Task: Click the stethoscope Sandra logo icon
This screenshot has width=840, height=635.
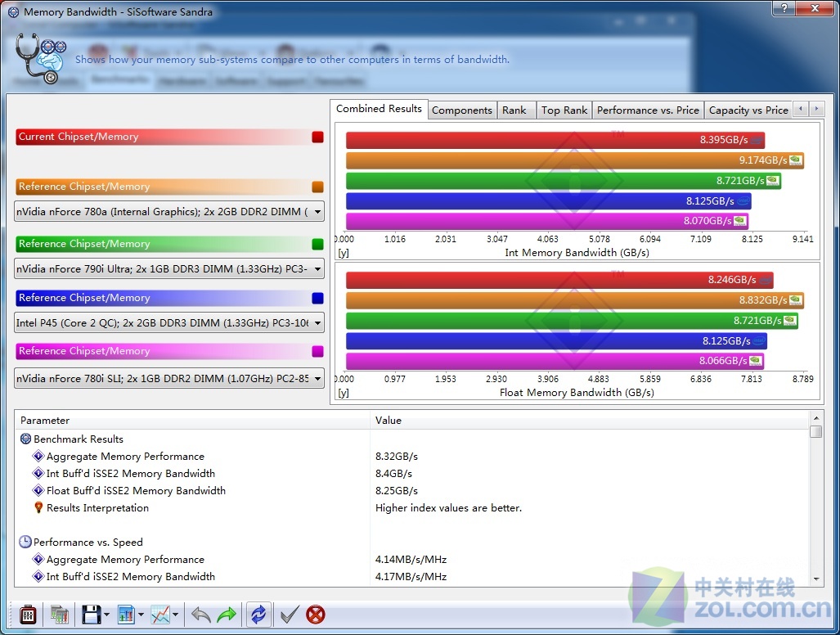Action: click(x=40, y=58)
